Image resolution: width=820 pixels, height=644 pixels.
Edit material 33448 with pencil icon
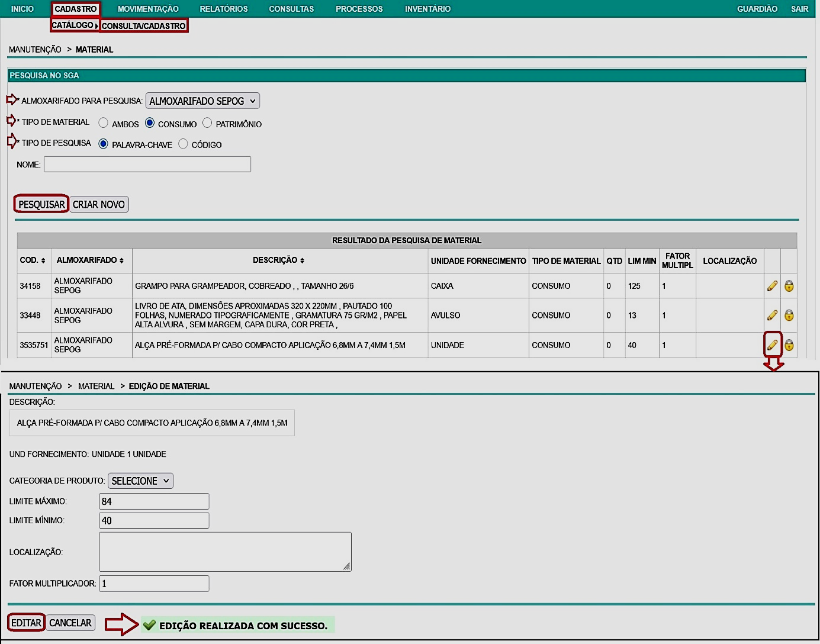772,315
